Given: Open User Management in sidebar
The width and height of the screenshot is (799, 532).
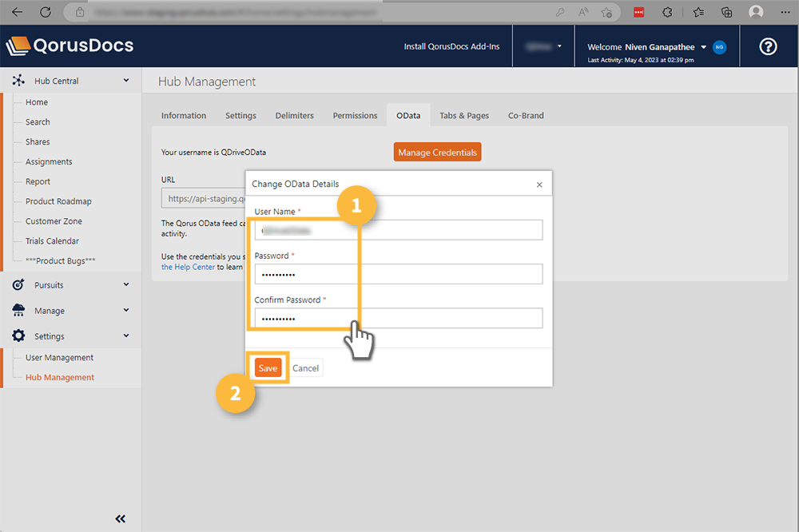Looking at the screenshot, I should click(60, 358).
